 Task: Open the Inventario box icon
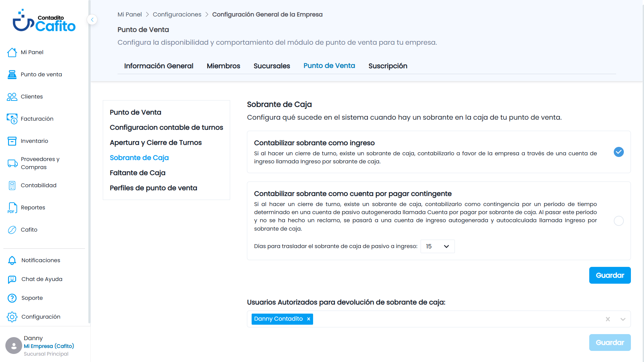[x=12, y=141]
